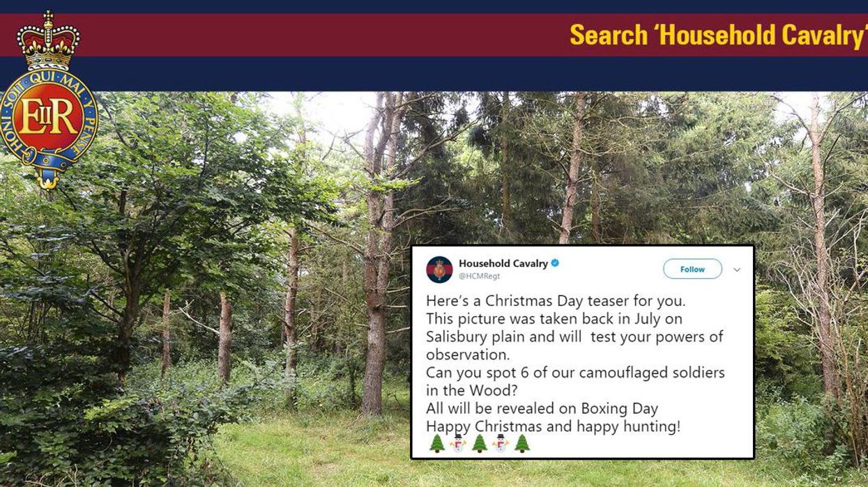Click the 'camouflaged soldiers' line in tweet
The height and width of the screenshot is (487, 868).
click(x=575, y=373)
